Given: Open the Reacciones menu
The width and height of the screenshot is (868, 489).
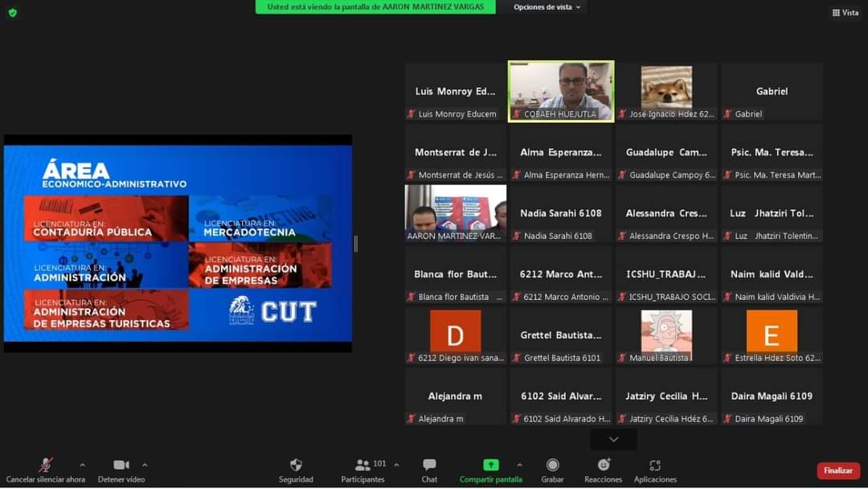Looking at the screenshot, I should pos(603,466).
